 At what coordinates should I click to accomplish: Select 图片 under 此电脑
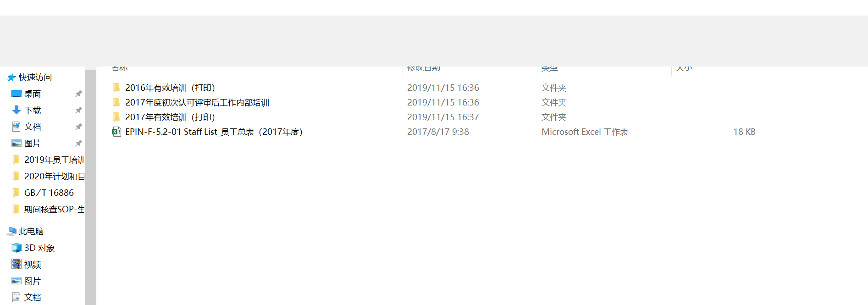[33, 281]
